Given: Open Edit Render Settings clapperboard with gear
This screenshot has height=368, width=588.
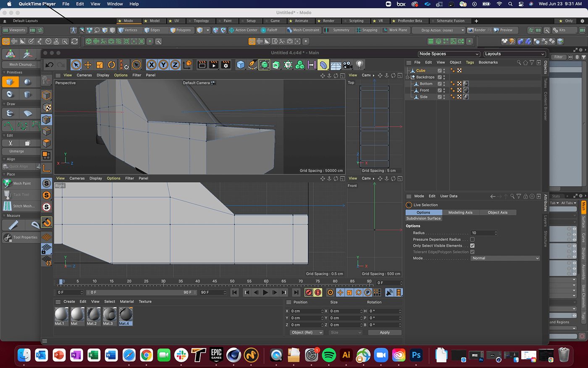Looking at the screenshot, I should click(226, 65).
